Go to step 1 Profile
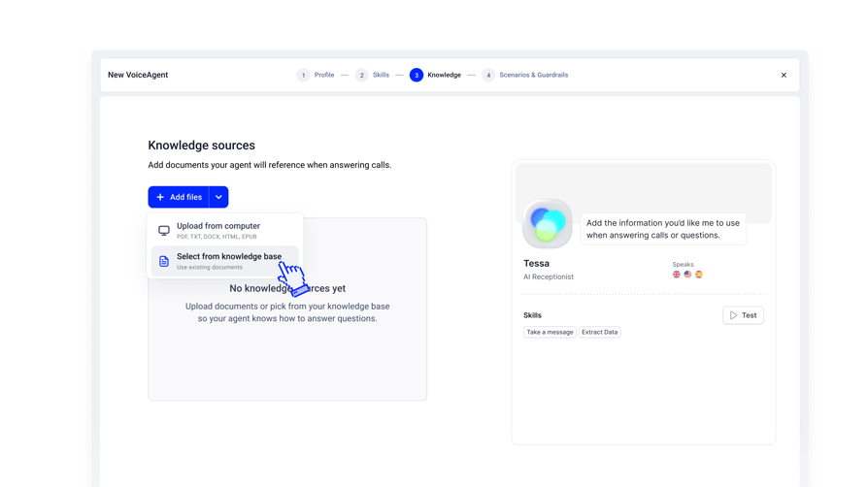This screenshot has width=868, height=487. (317, 75)
